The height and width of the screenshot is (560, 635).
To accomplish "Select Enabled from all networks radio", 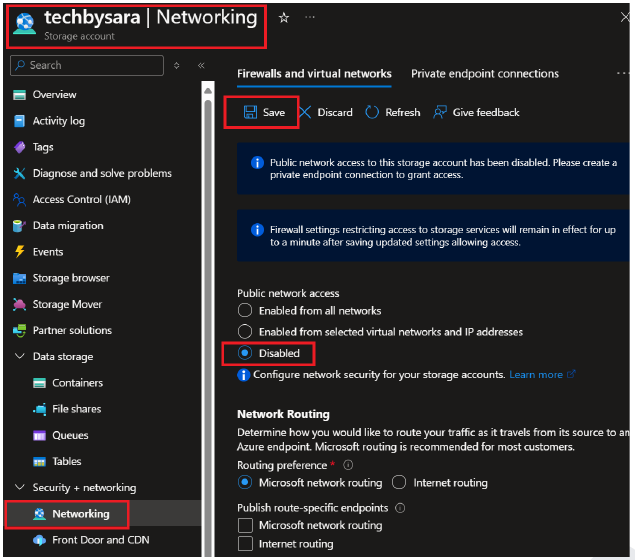I will point(245,311).
